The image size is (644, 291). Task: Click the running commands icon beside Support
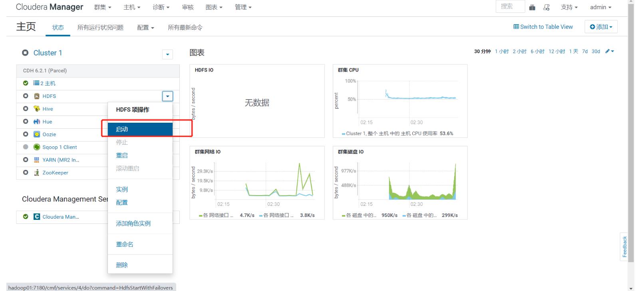click(x=547, y=7)
